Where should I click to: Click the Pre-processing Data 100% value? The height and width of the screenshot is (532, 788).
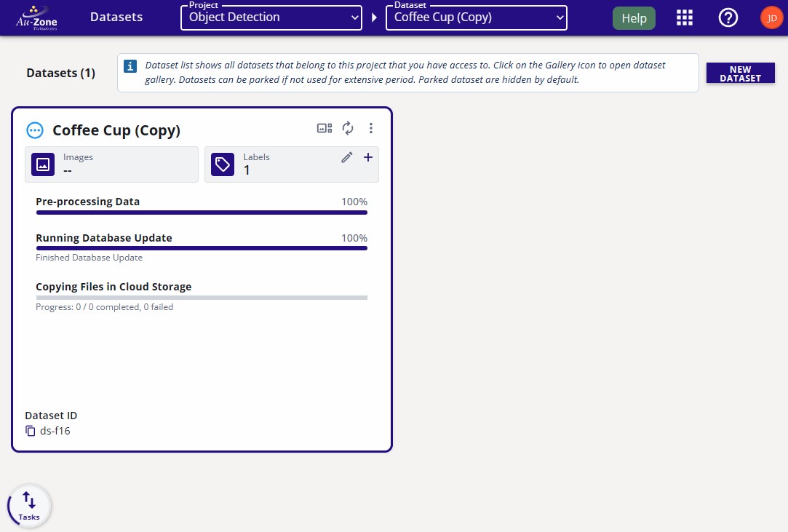pos(354,202)
